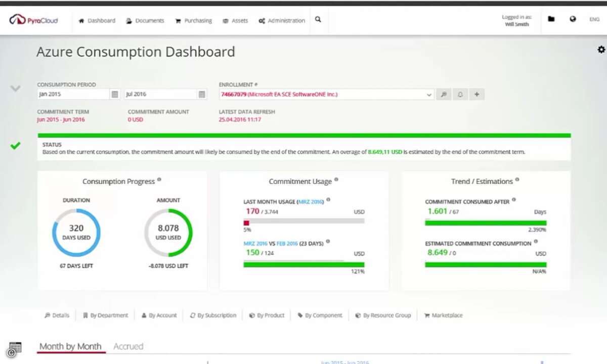Screen dimensions: 607x364
Task: Open logged-in user Will Smith
Action: 516,24
